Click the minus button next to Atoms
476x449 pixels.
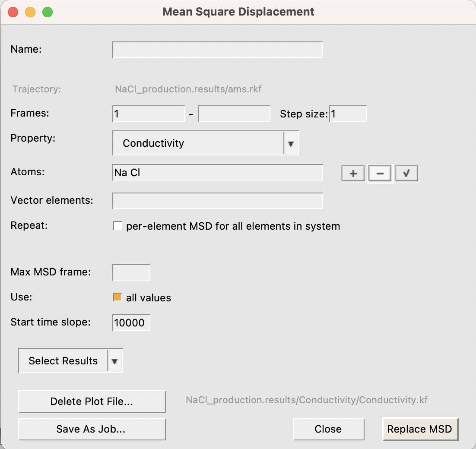(380, 174)
